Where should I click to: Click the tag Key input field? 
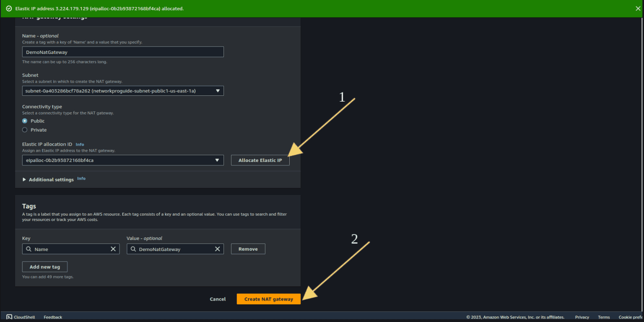click(x=71, y=249)
